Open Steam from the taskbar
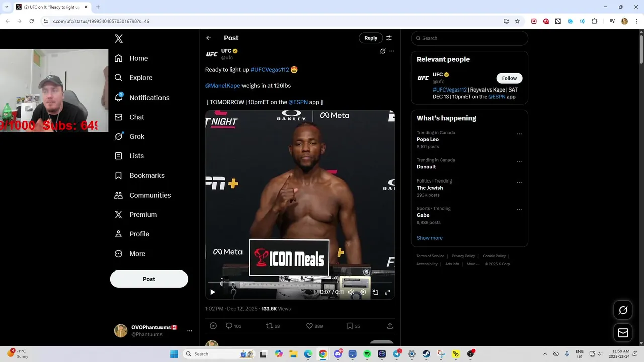The height and width of the screenshot is (362, 644). pyautogui.click(x=426, y=354)
